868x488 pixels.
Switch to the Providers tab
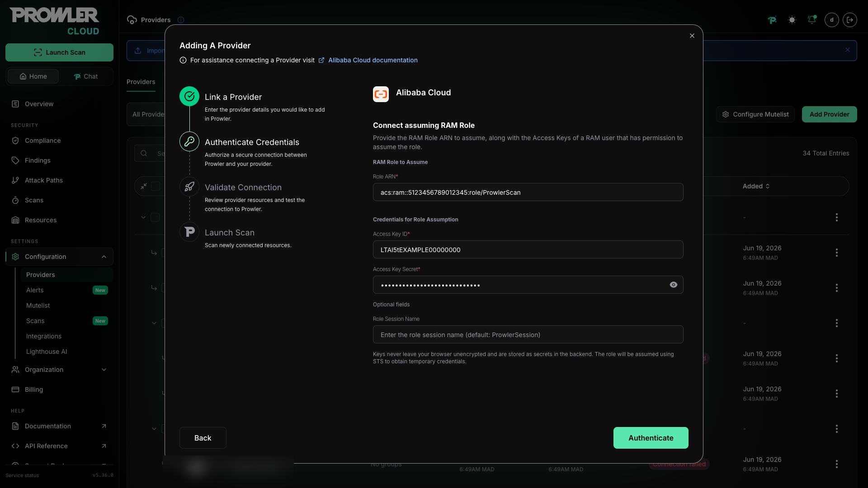tap(141, 82)
